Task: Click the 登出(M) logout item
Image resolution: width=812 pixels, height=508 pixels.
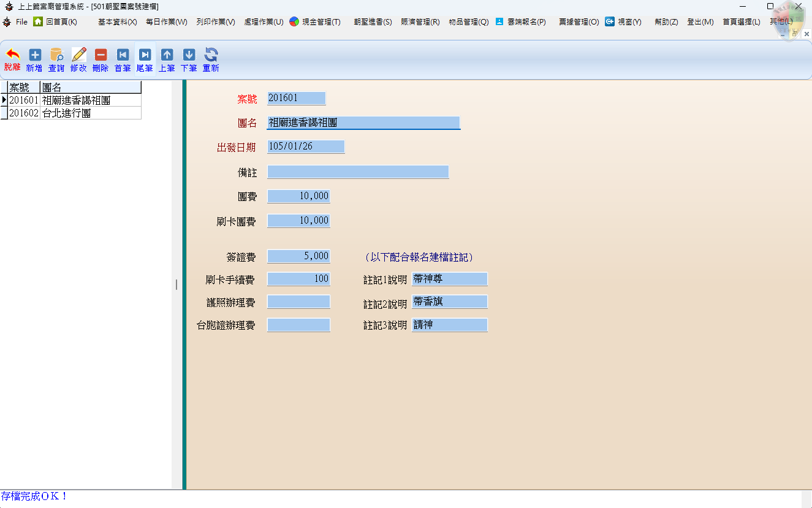Action: [x=700, y=22]
